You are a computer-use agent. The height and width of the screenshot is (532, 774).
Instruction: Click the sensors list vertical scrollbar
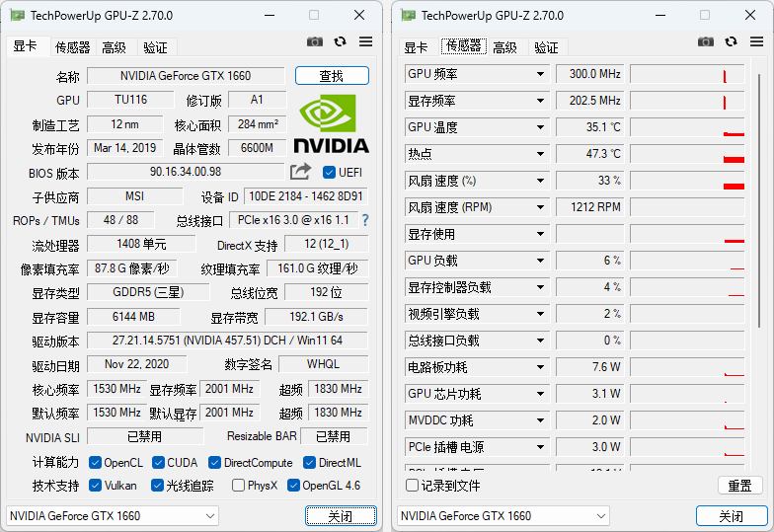click(x=759, y=201)
